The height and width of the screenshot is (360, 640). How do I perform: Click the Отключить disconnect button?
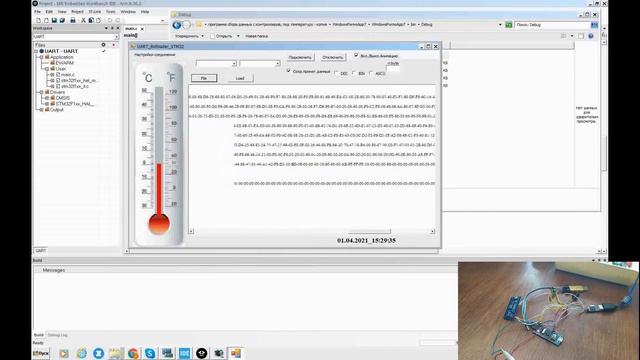pyautogui.click(x=333, y=58)
